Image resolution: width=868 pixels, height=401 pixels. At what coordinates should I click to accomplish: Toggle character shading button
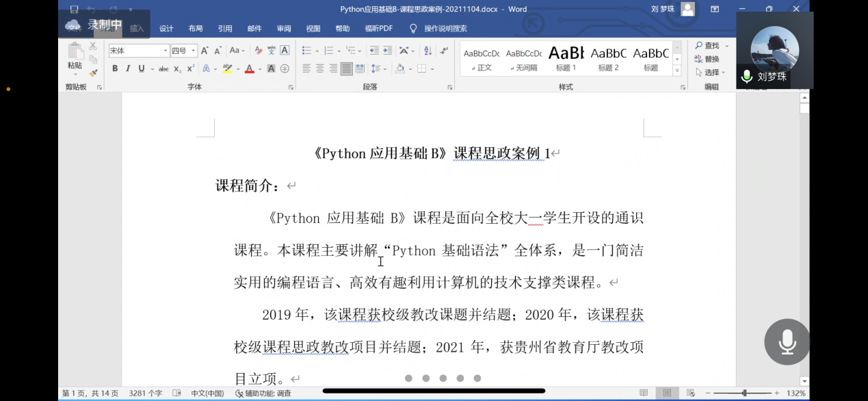tap(271, 68)
